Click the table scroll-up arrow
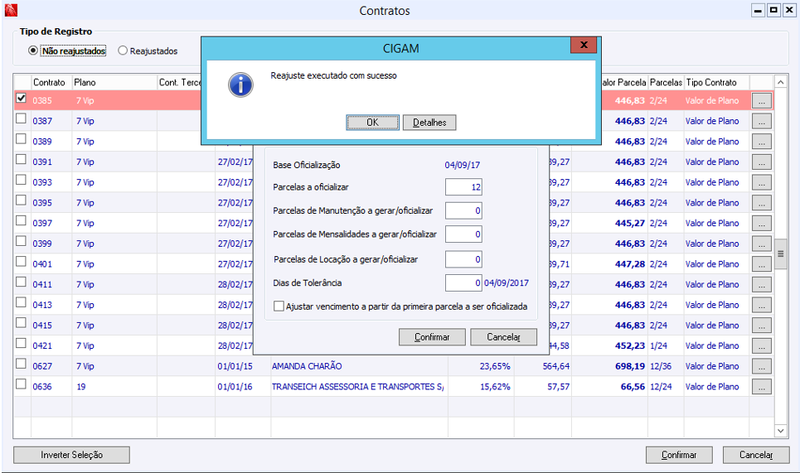This screenshot has height=473, width=800. pos(780,82)
